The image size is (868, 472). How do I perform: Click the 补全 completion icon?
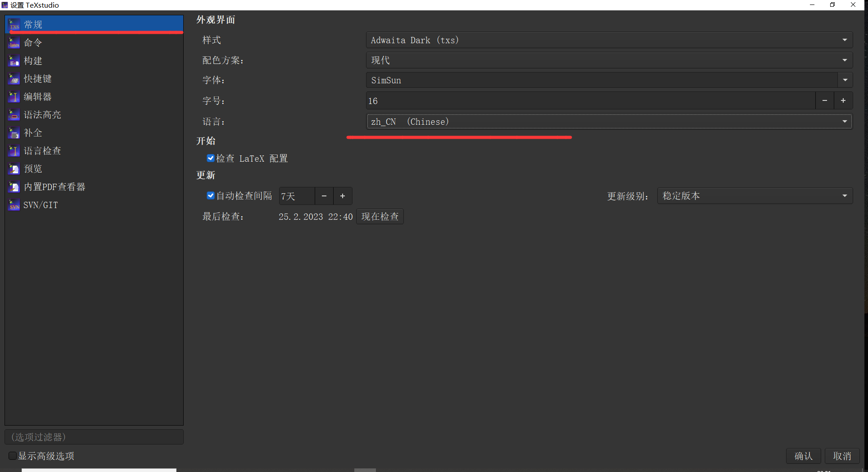click(x=14, y=133)
